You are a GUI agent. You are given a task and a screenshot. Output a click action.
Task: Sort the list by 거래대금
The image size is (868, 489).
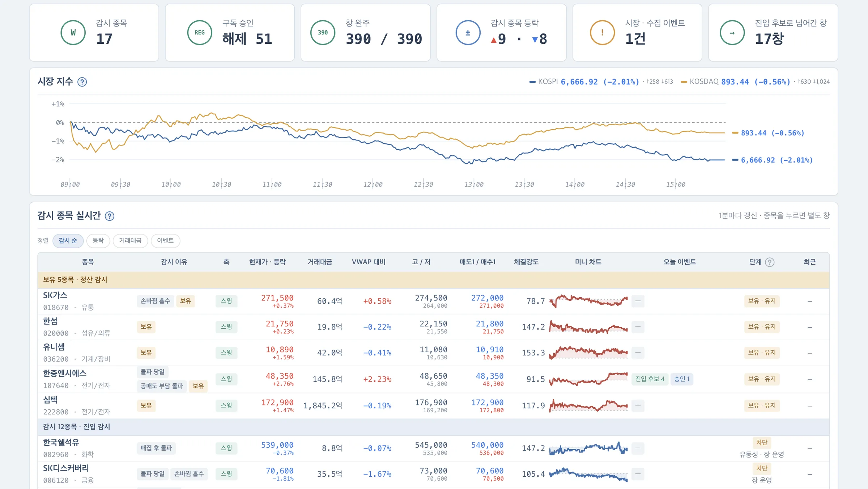click(x=130, y=241)
